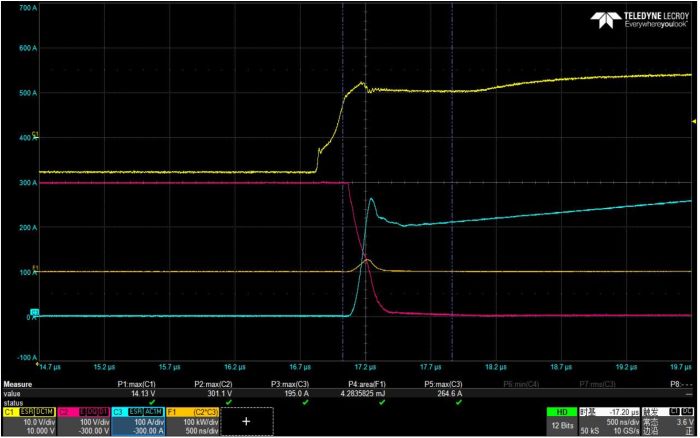Open the P1:max(C1) measurement column
700x438 pixels.
[136, 388]
